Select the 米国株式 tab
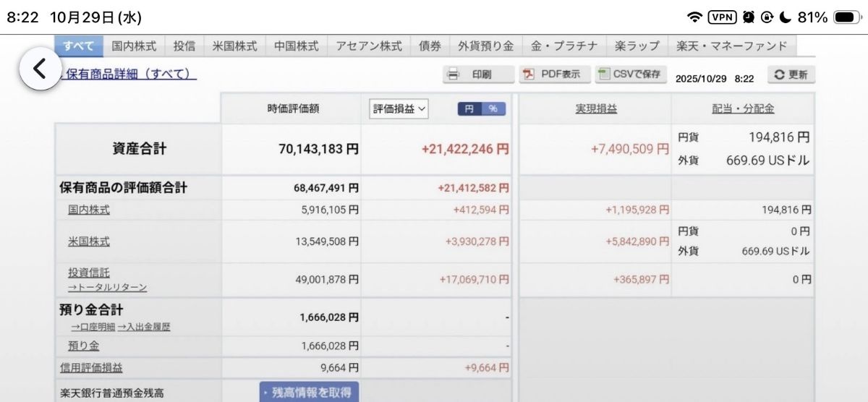868x402 pixels. click(x=234, y=46)
